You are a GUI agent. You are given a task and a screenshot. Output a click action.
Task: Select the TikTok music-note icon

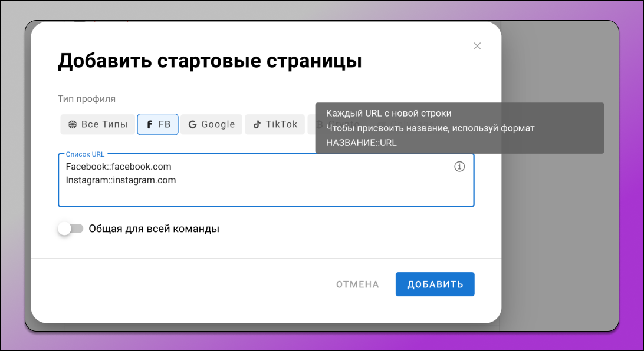tap(258, 124)
